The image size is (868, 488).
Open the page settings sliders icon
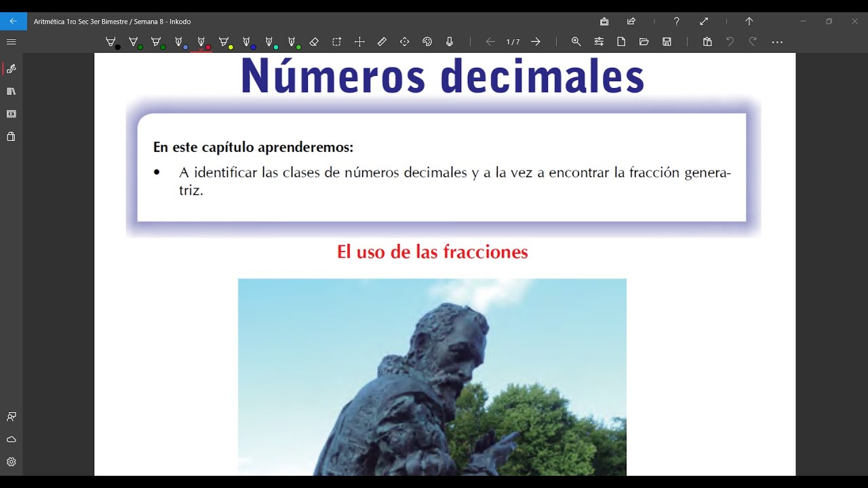[599, 42]
